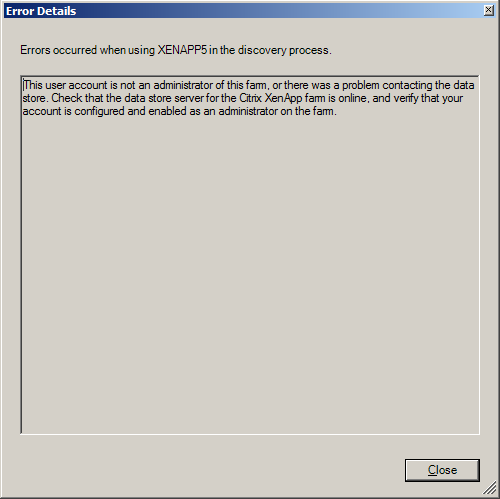Viewport: 500px width, 499px height.
Task: Click 'XENAPP5' in the header label
Action: [x=182, y=50]
